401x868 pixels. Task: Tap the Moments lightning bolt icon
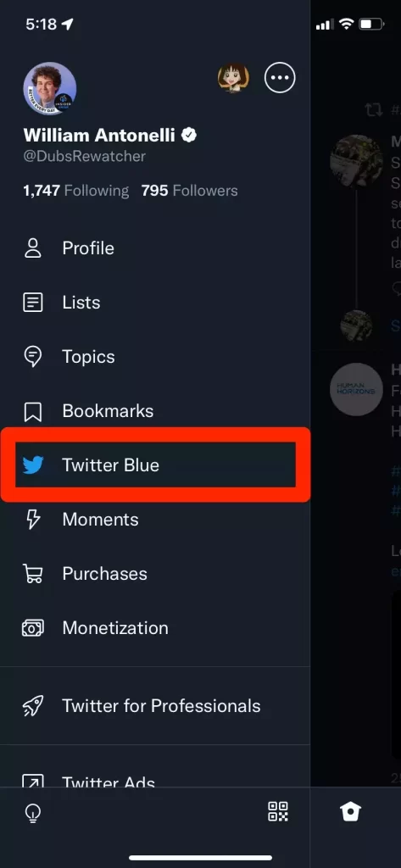tap(33, 520)
